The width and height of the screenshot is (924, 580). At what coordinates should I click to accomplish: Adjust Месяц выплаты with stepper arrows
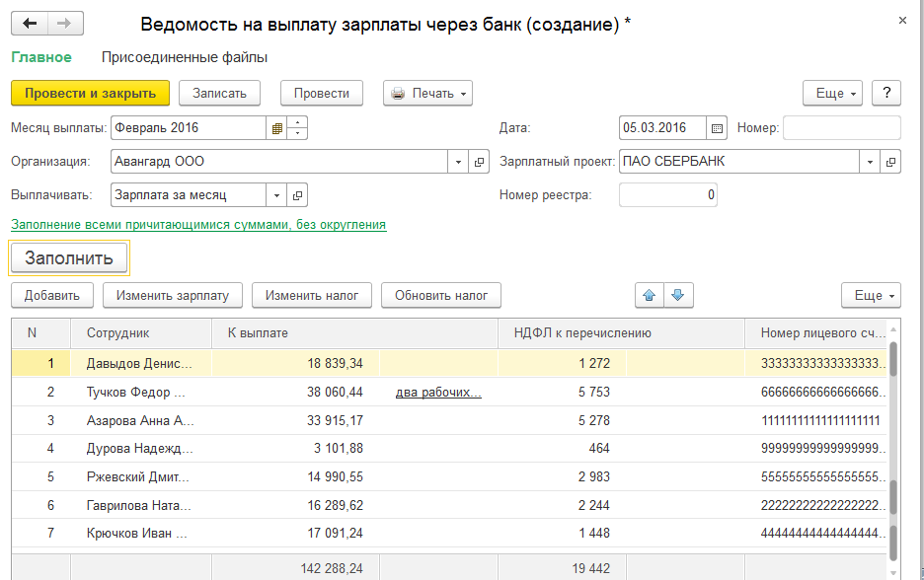pos(299,128)
